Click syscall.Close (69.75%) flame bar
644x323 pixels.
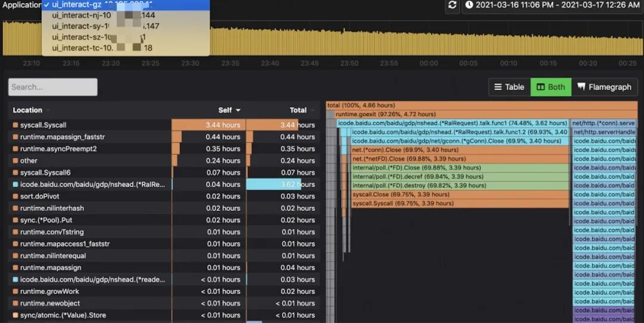tap(460, 194)
